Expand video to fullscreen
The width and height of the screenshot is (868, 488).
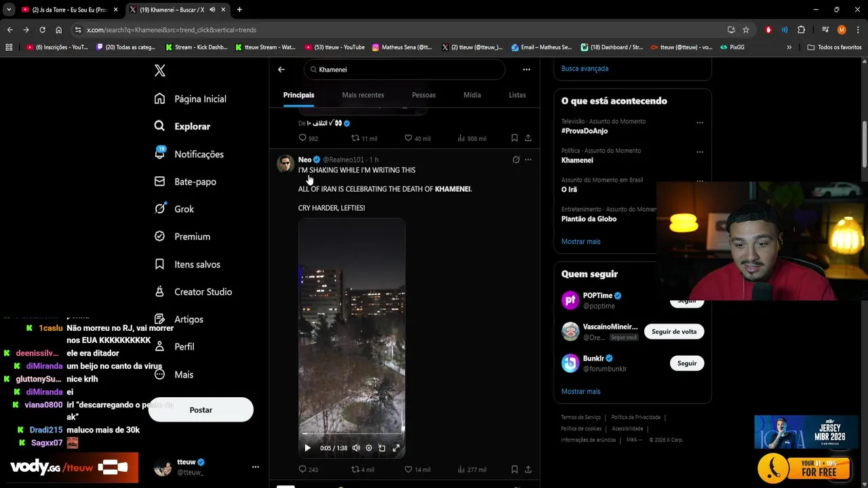pyautogui.click(x=396, y=448)
